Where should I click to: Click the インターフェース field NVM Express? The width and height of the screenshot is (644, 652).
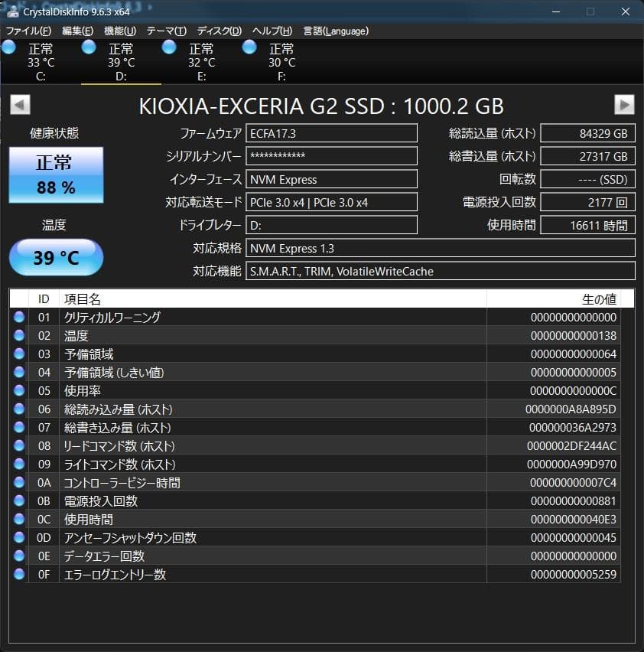click(x=331, y=179)
